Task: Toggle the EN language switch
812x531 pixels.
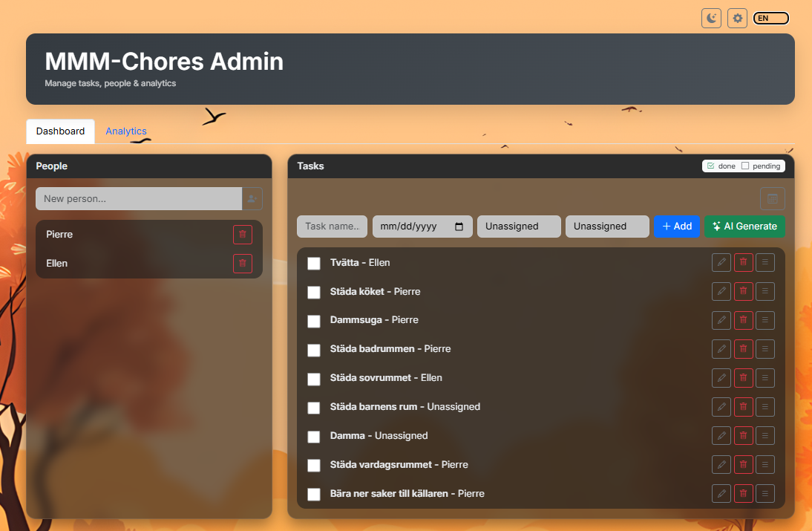Action: pyautogui.click(x=770, y=19)
